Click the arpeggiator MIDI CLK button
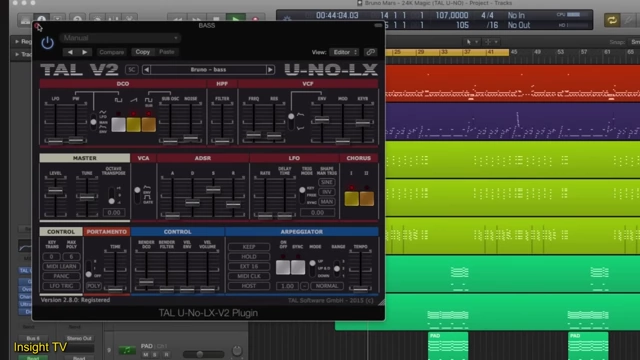Image resolution: width=640 pixels, height=360 pixels. click(249, 276)
